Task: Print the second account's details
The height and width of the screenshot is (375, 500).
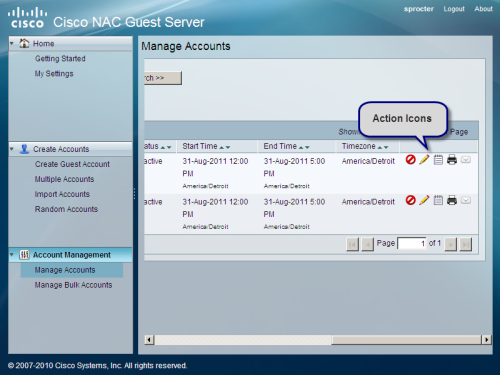Action: [x=452, y=200]
